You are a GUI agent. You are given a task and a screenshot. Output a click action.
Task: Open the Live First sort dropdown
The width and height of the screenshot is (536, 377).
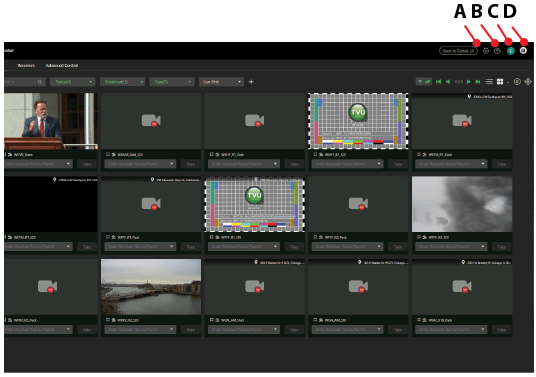(222, 82)
